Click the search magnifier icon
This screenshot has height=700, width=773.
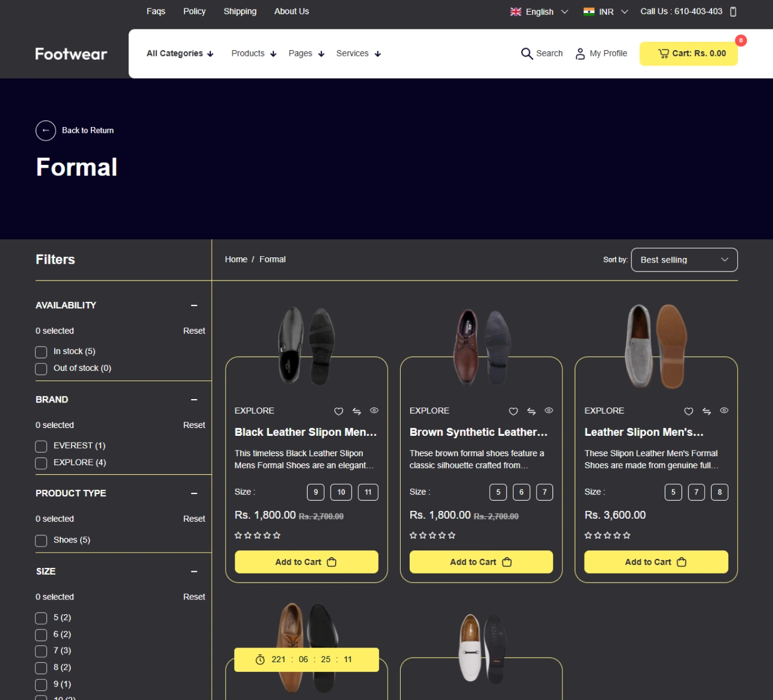click(x=526, y=54)
